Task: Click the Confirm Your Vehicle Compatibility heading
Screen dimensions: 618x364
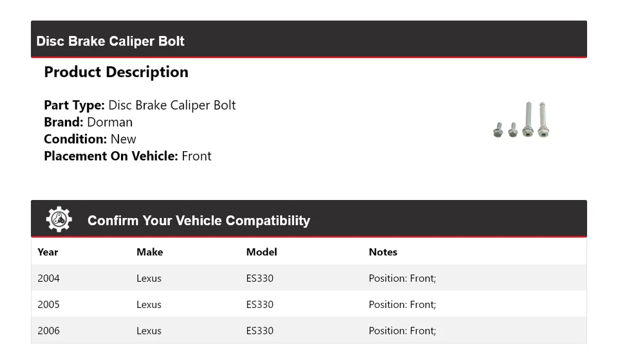Action: 198,221
